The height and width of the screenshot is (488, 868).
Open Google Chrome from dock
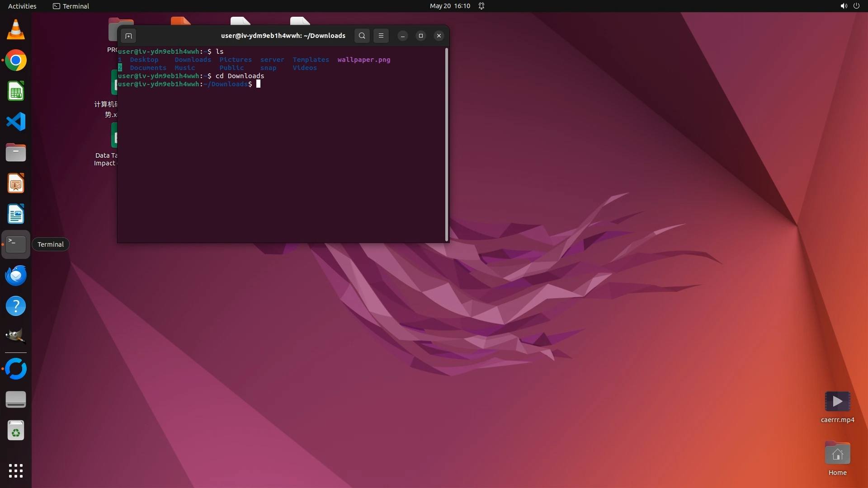click(x=16, y=61)
